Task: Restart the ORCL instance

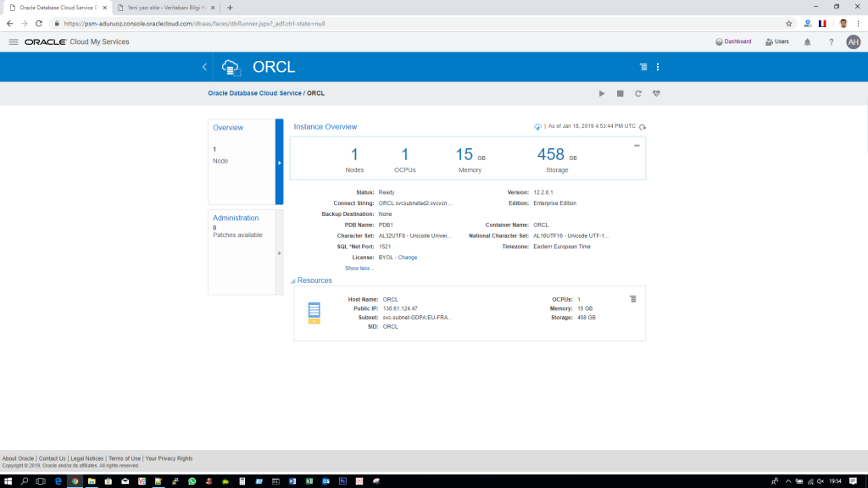Action: tap(638, 93)
